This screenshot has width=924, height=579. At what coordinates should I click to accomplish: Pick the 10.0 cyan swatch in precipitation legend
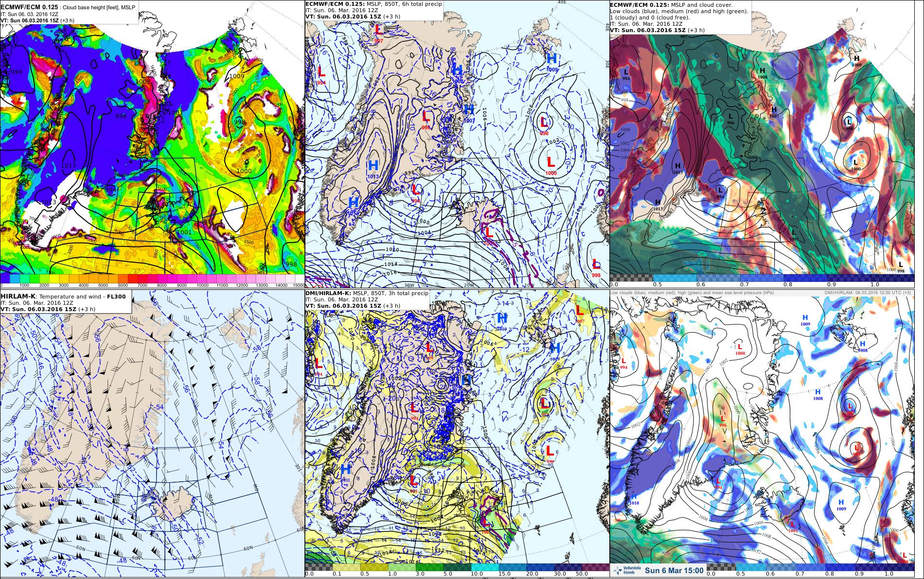[485, 567]
